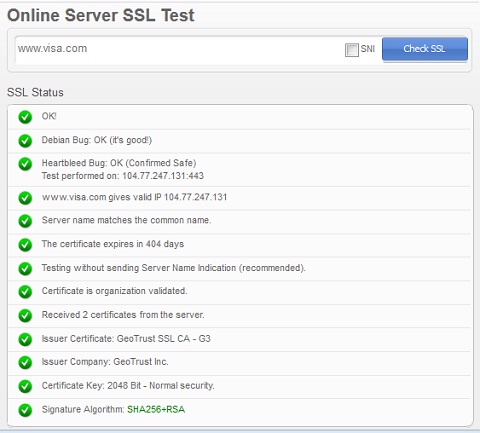Click the check icon for Issuer Certificate row
Screen dimensions: 480x433
pyautogui.click(x=25, y=340)
